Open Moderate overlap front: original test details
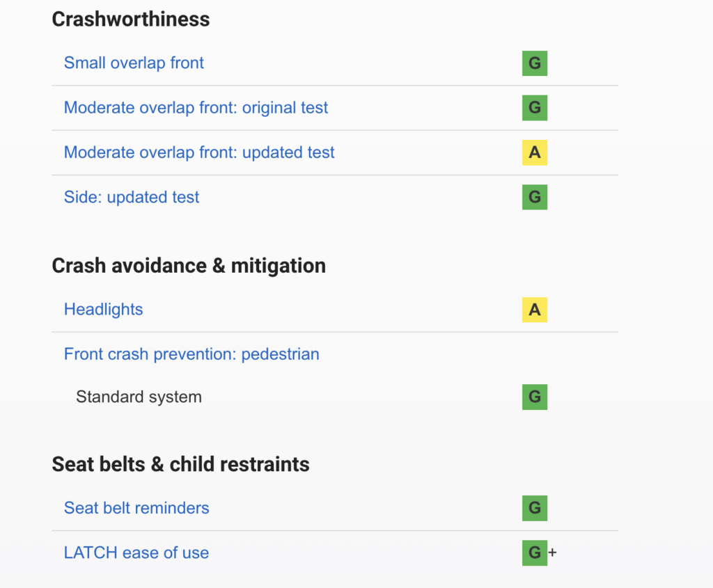This screenshot has width=713, height=588. 196,108
